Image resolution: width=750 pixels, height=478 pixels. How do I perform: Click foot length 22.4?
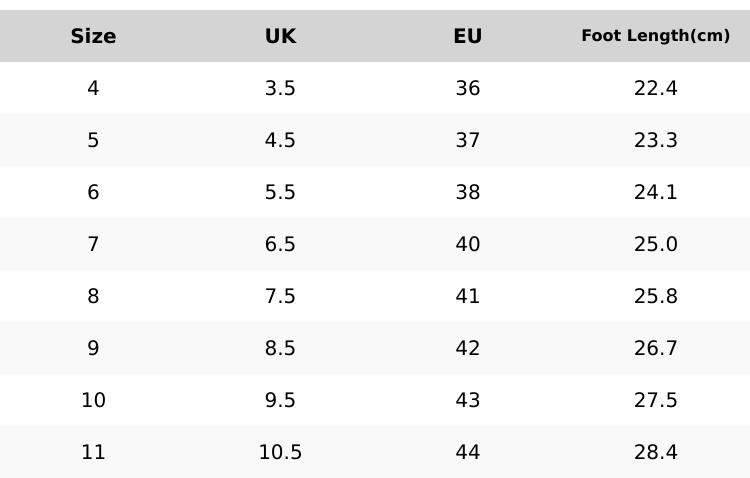[x=655, y=89]
